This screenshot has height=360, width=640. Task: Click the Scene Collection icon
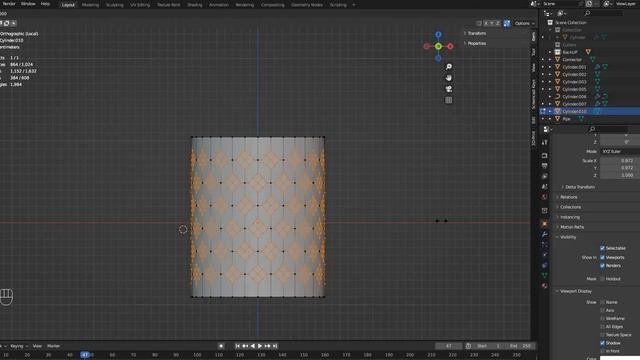click(x=550, y=22)
